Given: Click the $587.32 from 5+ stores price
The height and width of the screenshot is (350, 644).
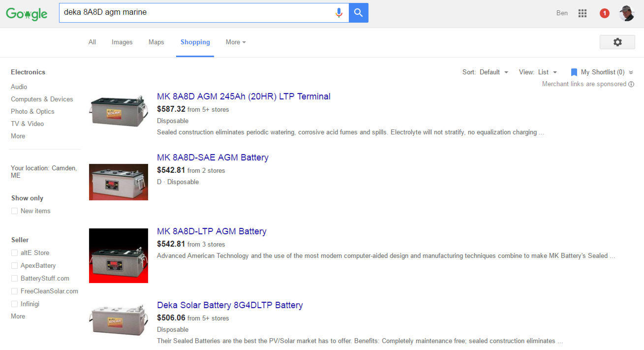Looking at the screenshot, I should point(193,109).
